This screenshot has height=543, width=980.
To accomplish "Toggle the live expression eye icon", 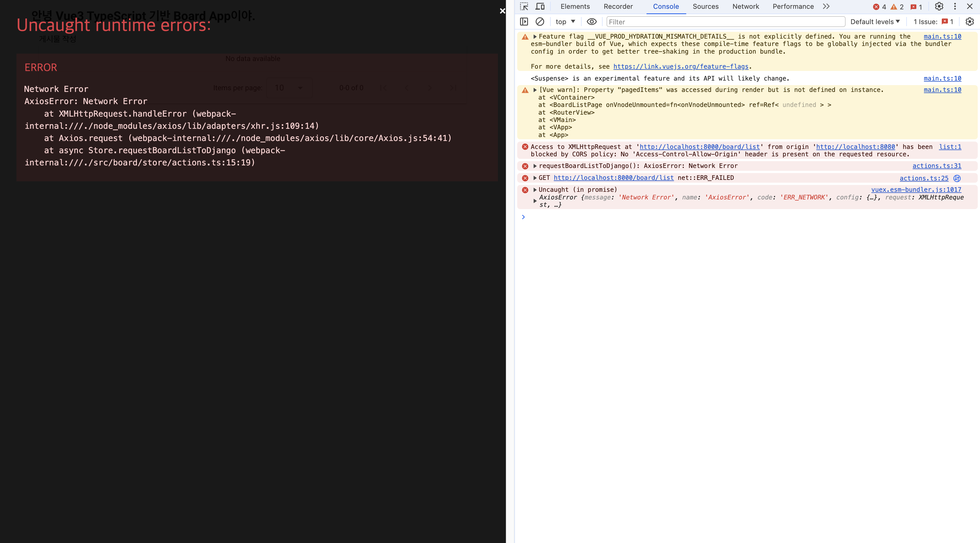I will [592, 22].
